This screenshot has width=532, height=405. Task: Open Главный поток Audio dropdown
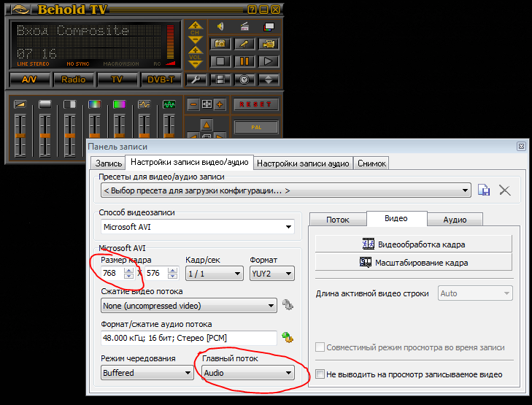click(248, 373)
